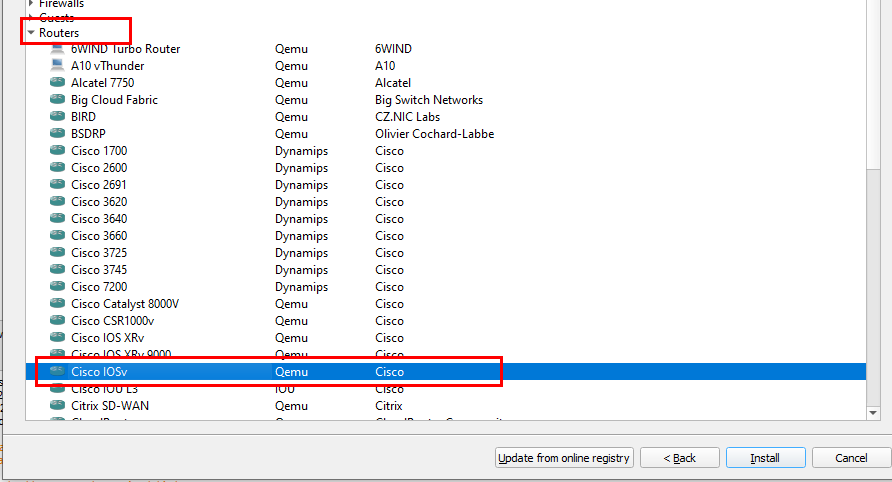
Task: Cancel the appliance wizard
Action: point(851,458)
